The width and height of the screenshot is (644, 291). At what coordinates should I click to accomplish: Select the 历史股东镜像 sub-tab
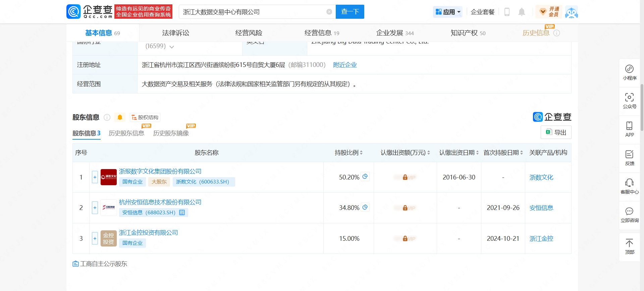click(171, 133)
